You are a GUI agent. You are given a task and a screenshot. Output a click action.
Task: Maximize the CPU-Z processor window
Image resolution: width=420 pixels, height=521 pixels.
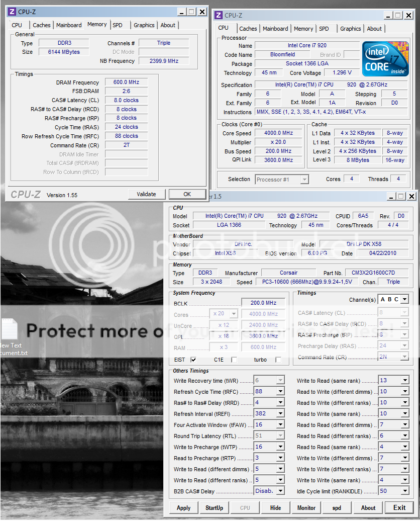click(397, 15)
